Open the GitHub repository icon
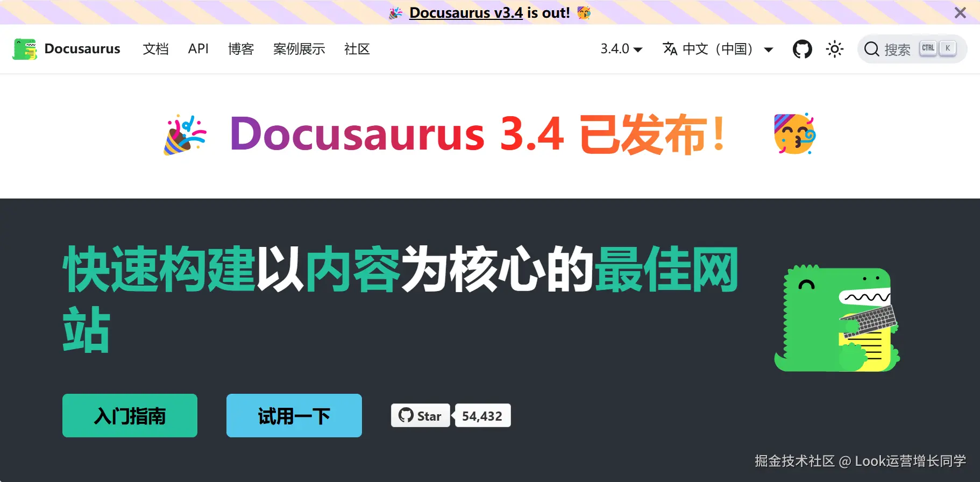 pos(802,49)
